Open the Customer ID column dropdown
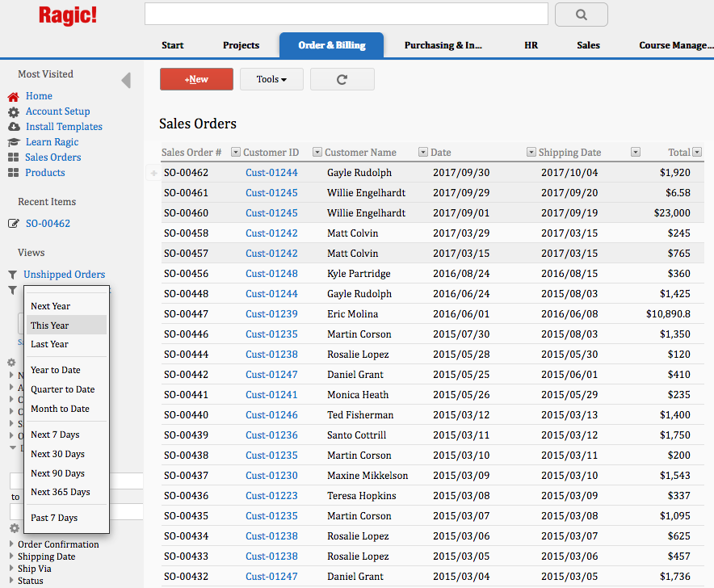Viewport: 714px width, 588px height. coord(317,152)
